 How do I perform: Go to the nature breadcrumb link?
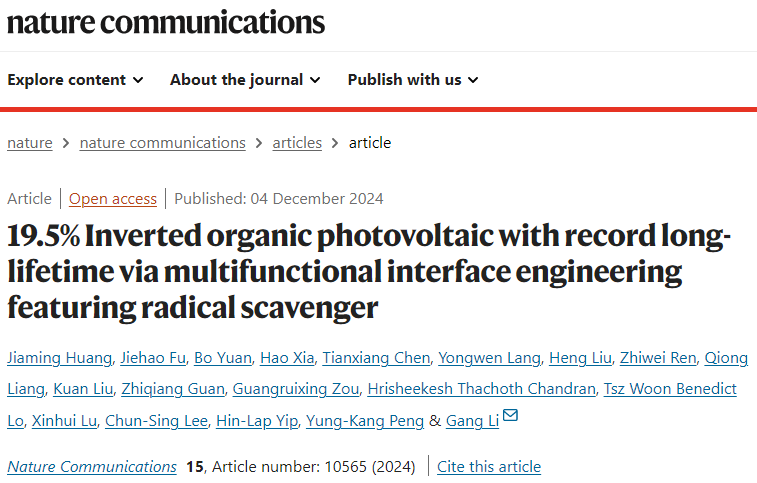[30, 143]
